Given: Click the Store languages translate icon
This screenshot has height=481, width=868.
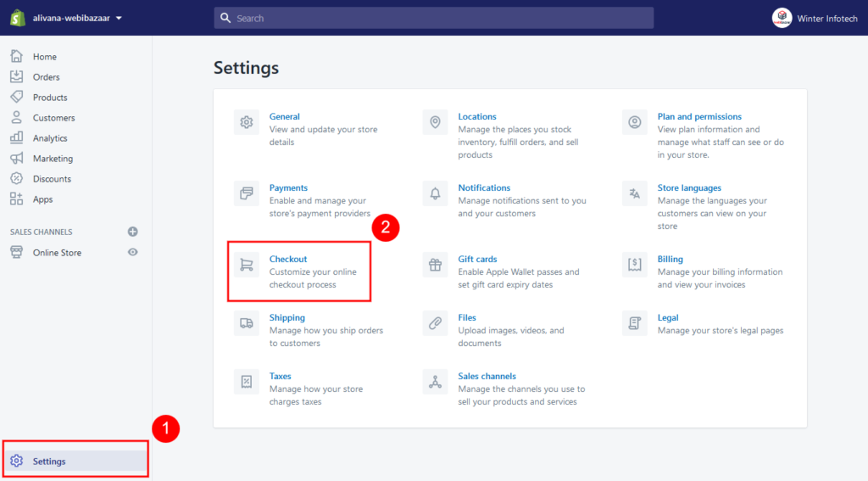Looking at the screenshot, I should point(635,193).
